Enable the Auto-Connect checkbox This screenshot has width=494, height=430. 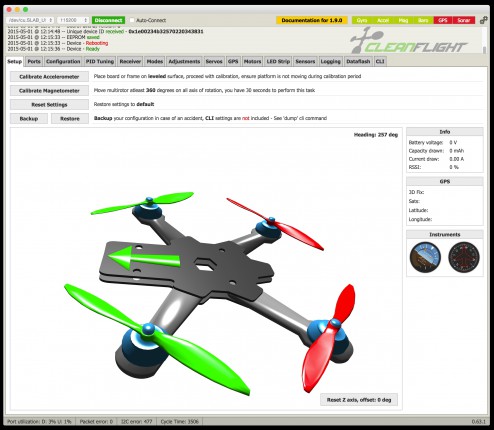(132, 20)
